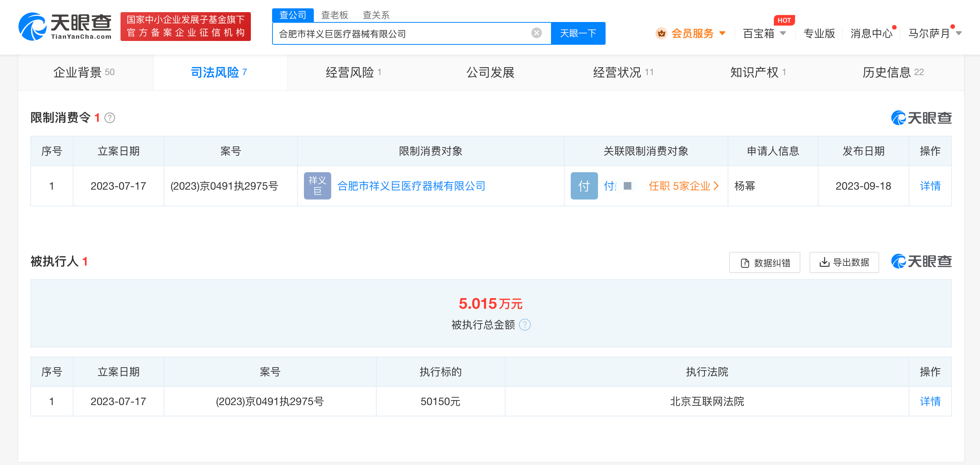Image resolution: width=980 pixels, height=465 pixels.
Task: Expand the 会员服务 dropdown
Action: coord(722,33)
